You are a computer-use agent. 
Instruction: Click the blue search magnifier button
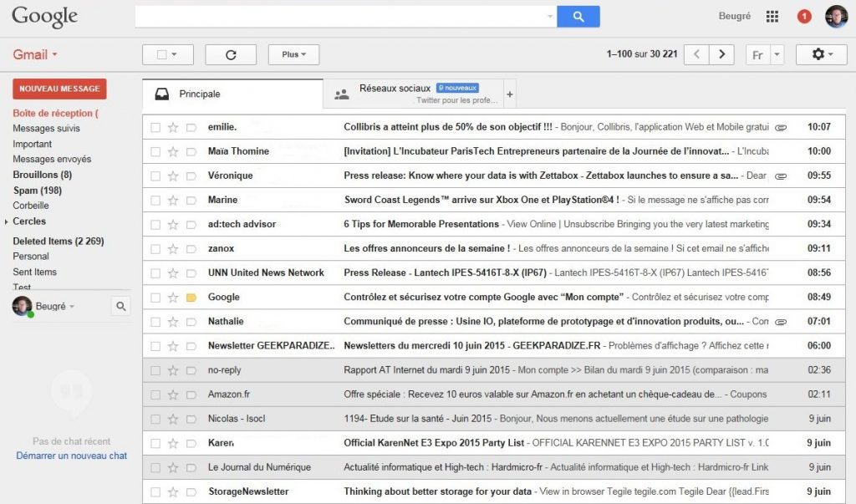pos(578,17)
